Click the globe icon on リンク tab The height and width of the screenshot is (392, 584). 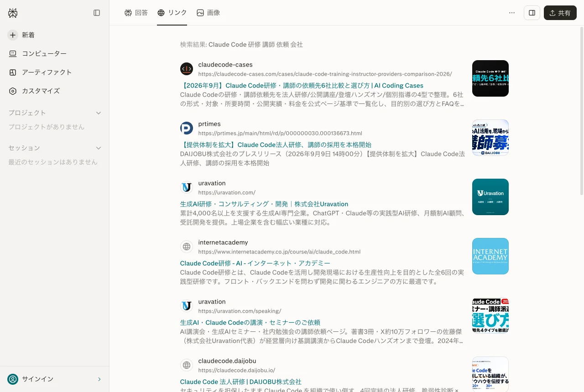pos(161,13)
